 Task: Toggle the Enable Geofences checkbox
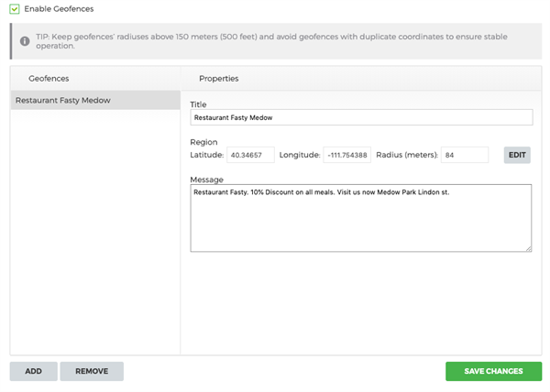click(x=15, y=9)
